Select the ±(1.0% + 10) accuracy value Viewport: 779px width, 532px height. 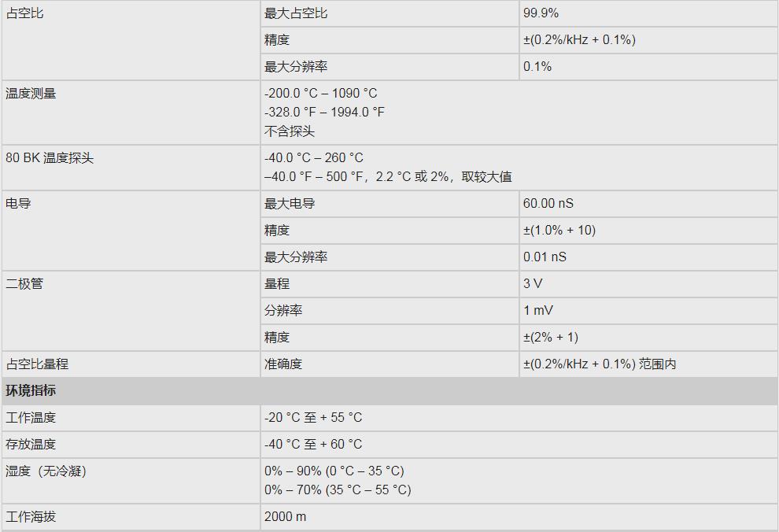coord(559,231)
